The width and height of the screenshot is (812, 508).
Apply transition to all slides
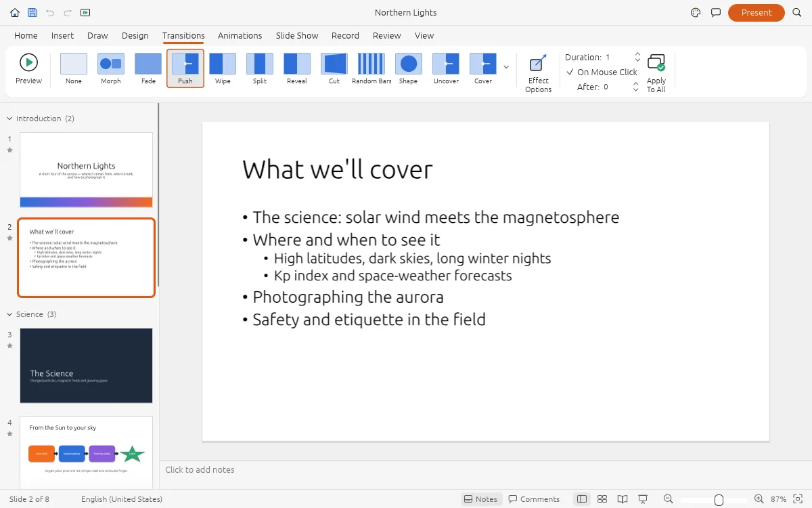[656, 73]
